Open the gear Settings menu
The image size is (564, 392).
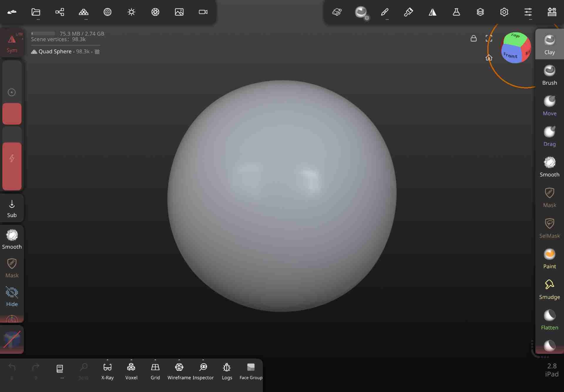coord(504,12)
